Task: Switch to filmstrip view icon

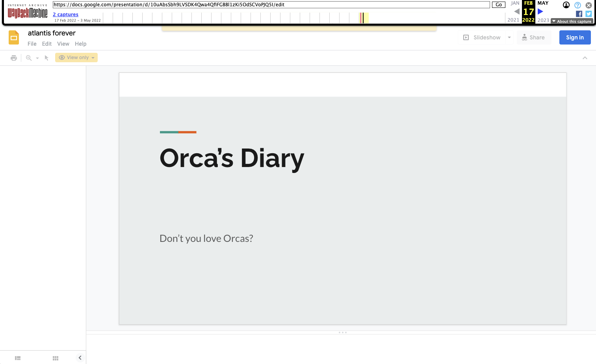Action: click(18, 358)
